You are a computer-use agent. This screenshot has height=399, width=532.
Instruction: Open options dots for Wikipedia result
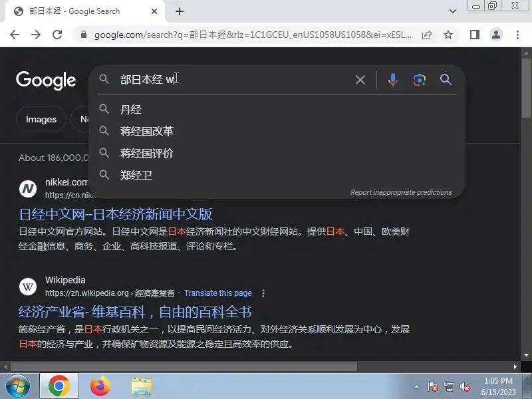click(x=263, y=293)
